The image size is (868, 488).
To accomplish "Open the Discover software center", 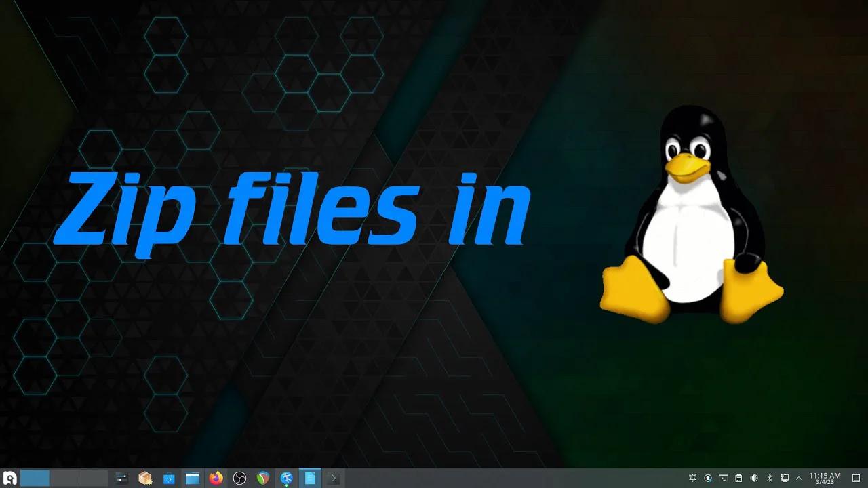I will click(x=170, y=478).
